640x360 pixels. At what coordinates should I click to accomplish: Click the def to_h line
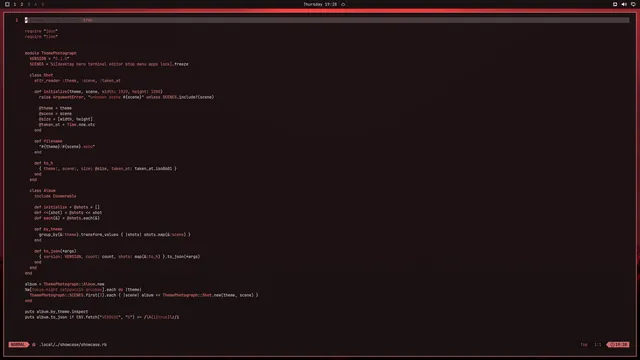(x=44, y=163)
